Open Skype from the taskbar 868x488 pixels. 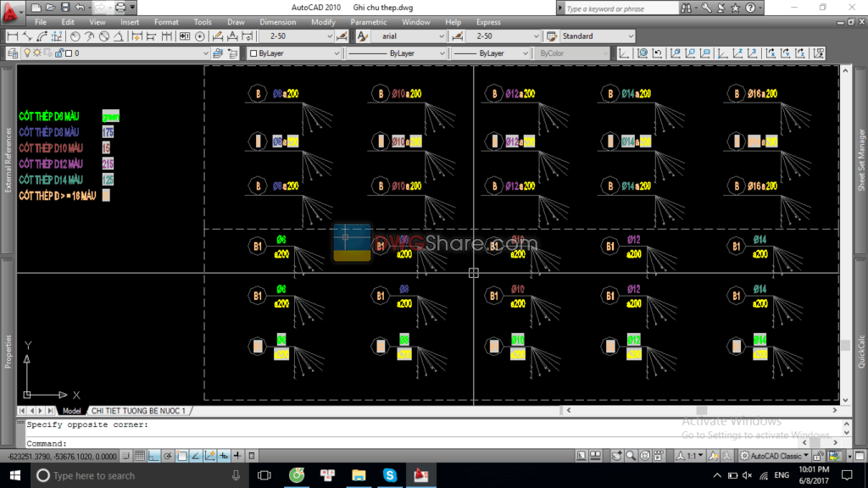tap(390, 475)
